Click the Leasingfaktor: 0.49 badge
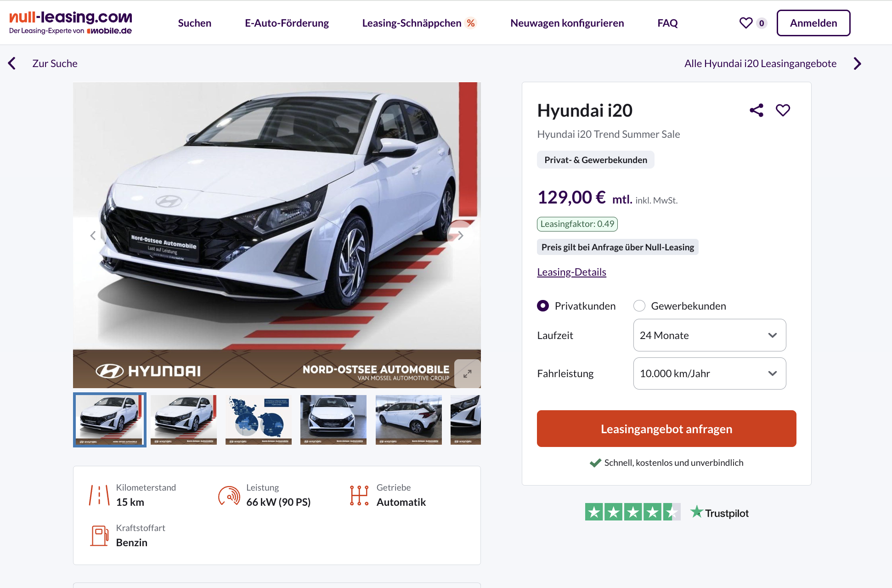This screenshot has width=892, height=588. coord(577,224)
